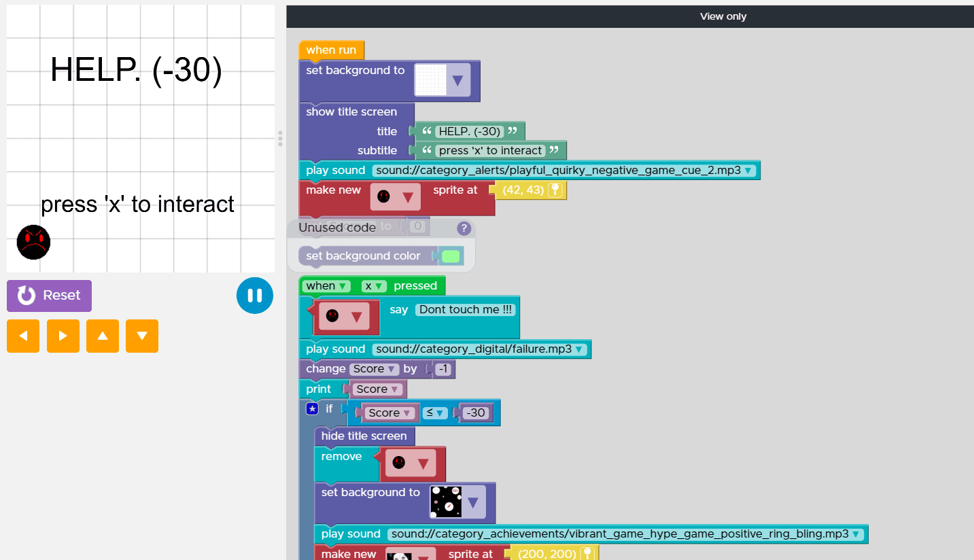974x560 pixels.
Task: Click the 'hide title screen' block
Action: pos(364,436)
